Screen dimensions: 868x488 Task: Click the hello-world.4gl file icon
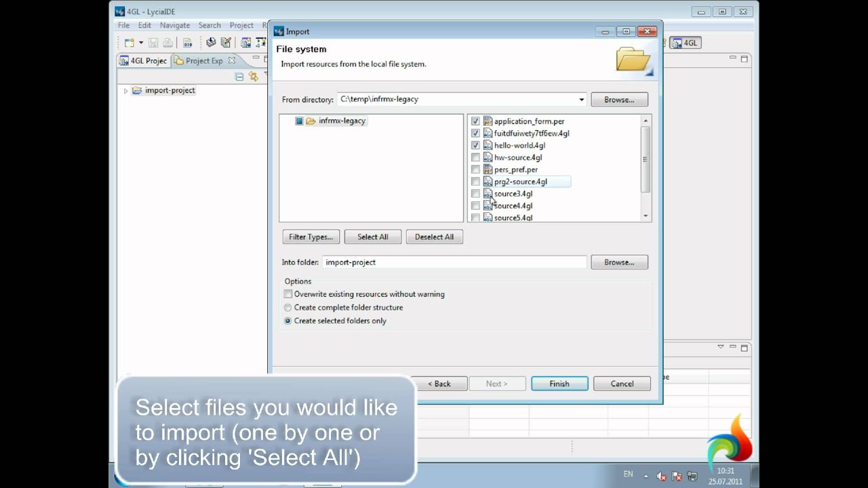click(x=488, y=145)
